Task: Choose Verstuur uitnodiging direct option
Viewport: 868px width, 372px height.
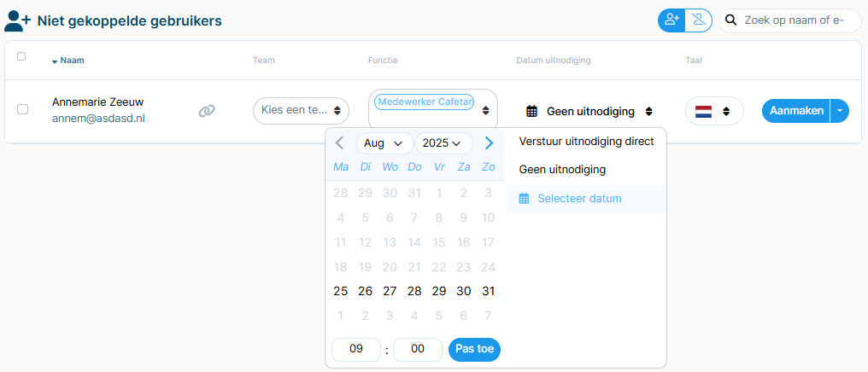Action: click(586, 142)
